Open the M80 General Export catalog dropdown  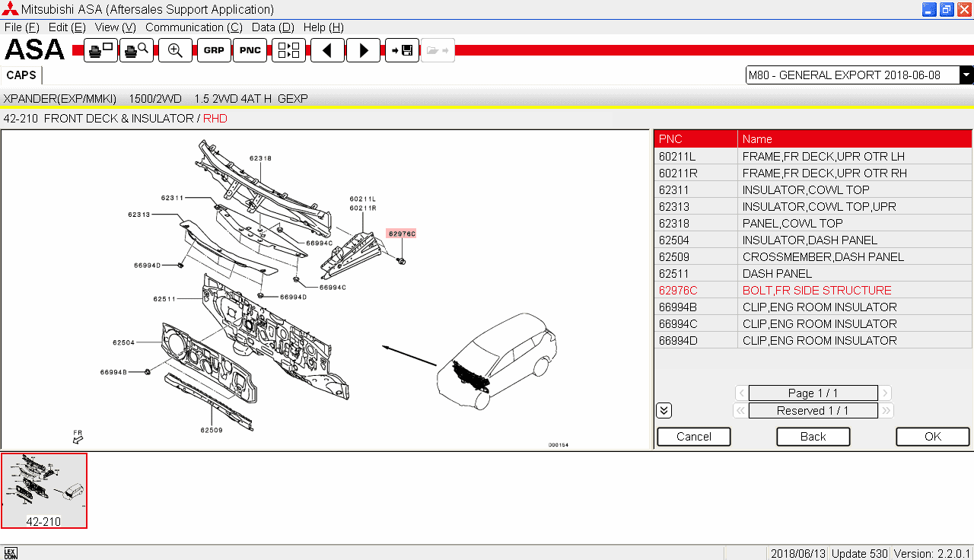pyautogui.click(x=966, y=75)
